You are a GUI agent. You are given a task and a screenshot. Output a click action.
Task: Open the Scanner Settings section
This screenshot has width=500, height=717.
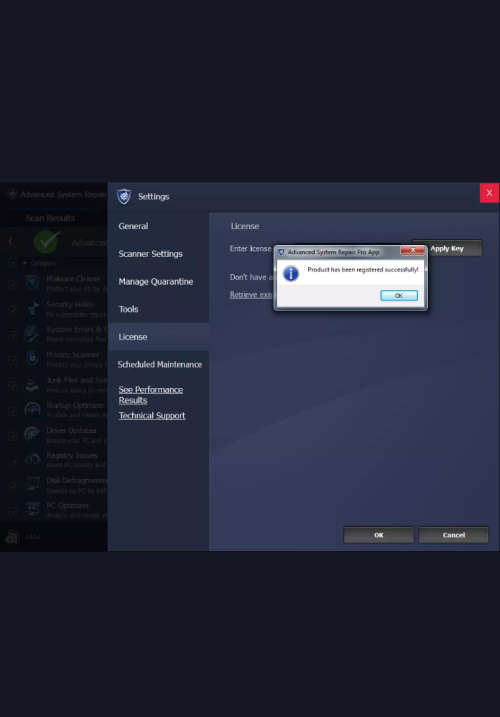tap(151, 254)
